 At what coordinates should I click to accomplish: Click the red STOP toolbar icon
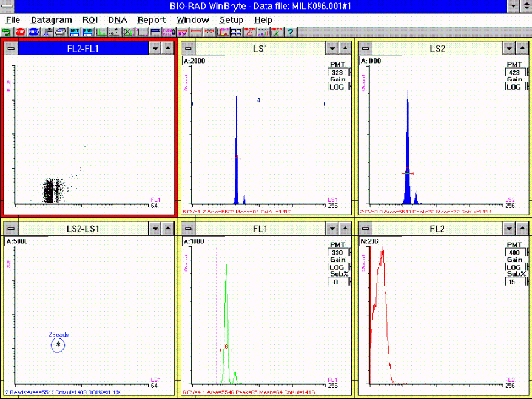point(20,32)
